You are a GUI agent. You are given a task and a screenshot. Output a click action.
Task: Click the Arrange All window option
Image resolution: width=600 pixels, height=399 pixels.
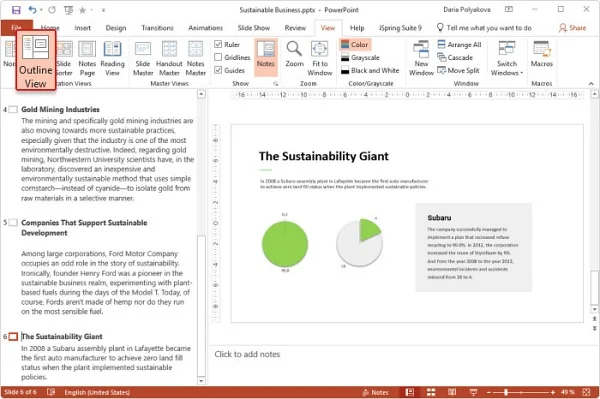tap(459, 44)
